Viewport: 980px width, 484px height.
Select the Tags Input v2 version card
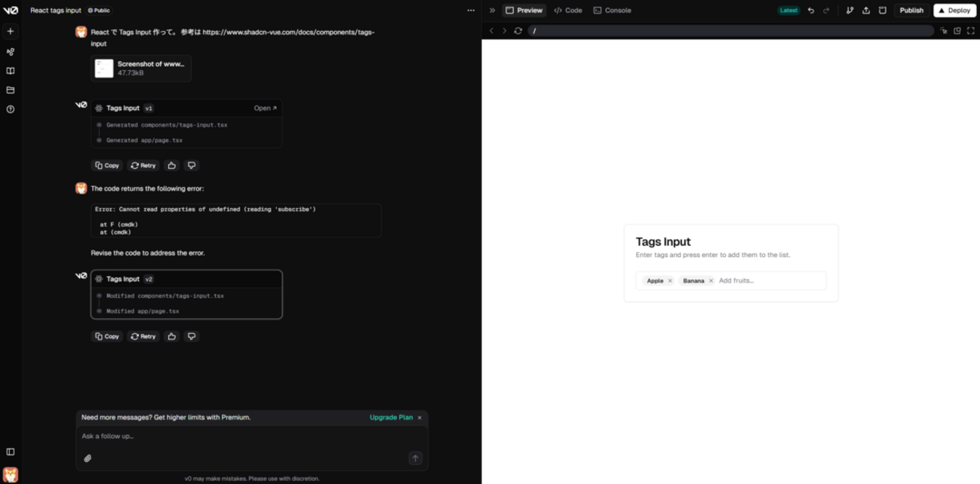[x=187, y=295]
